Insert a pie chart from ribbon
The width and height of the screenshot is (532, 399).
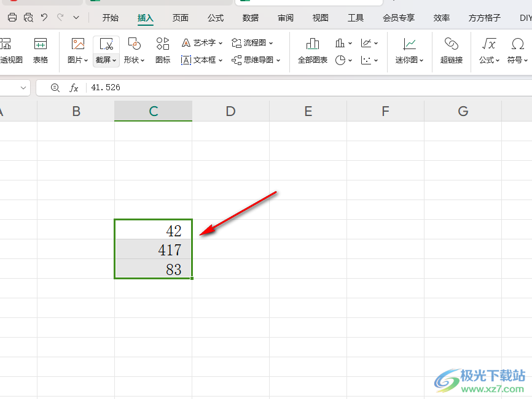click(x=340, y=60)
